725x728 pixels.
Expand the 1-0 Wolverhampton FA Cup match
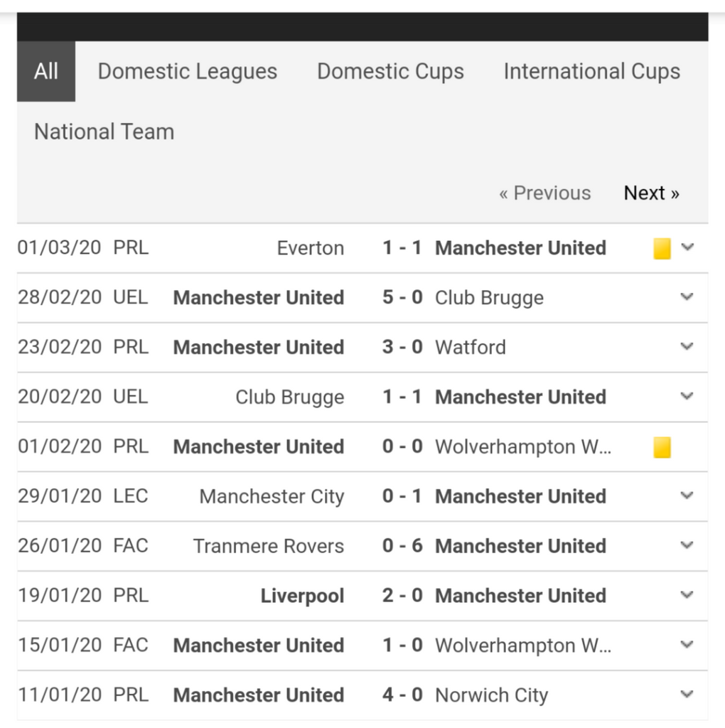click(x=687, y=646)
